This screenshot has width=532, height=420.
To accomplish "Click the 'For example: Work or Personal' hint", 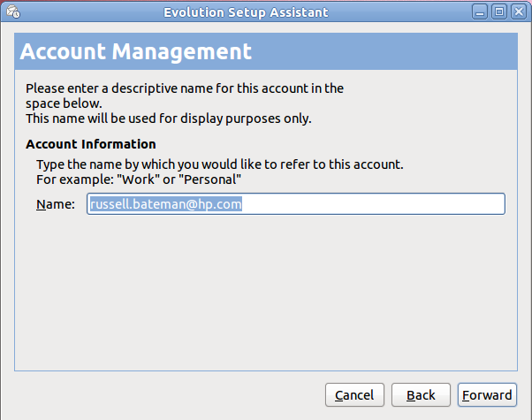I will 139,179.
